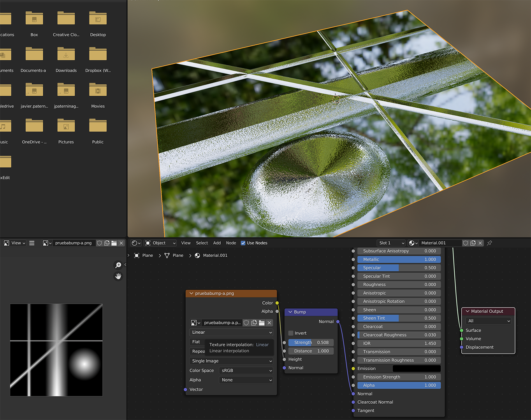The height and width of the screenshot is (420, 531).
Task: Duplicate Material.001 with the copy icon
Action: pyautogui.click(x=473, y=243)
